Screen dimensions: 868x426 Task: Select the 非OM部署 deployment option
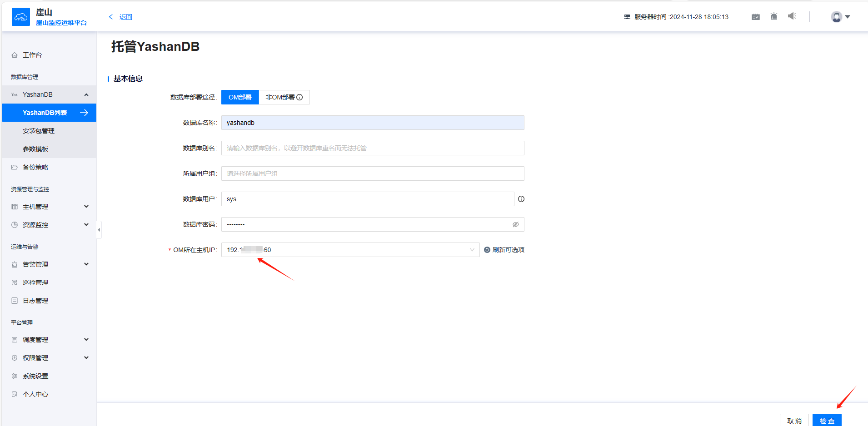pos(284,97)
